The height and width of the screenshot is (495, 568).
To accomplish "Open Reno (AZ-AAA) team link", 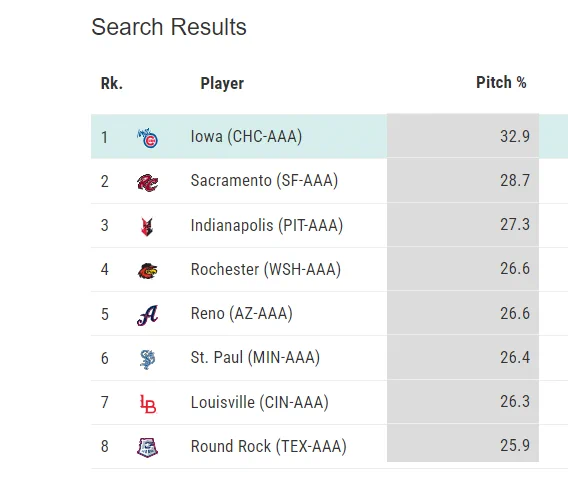I will pyautogui.click(x=242, y=313).
